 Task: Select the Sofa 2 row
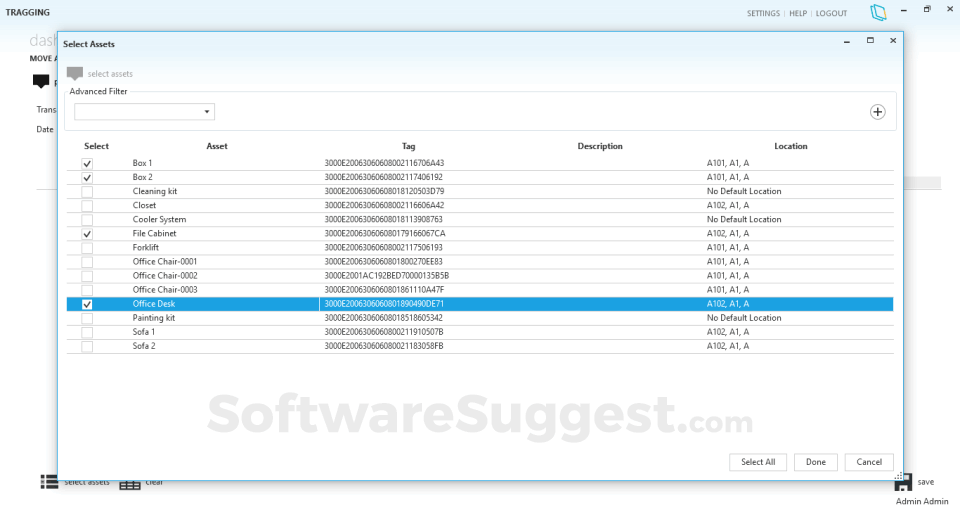(480, 347)
